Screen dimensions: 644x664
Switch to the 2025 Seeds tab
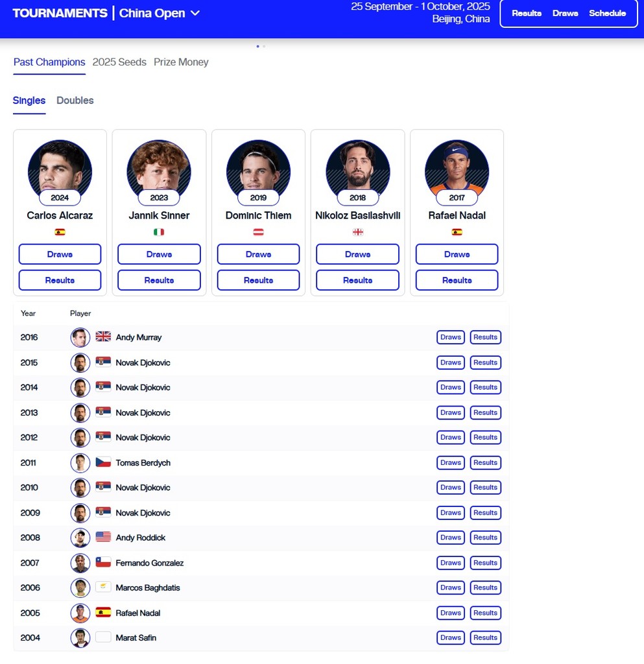pyautogui.click(x=119, y=62)
